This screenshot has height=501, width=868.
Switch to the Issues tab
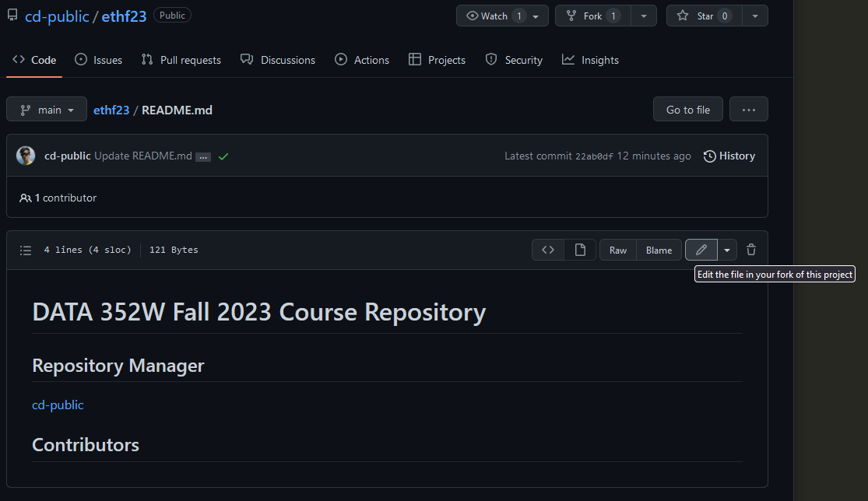pyautogui.click(x=99, y=60)
